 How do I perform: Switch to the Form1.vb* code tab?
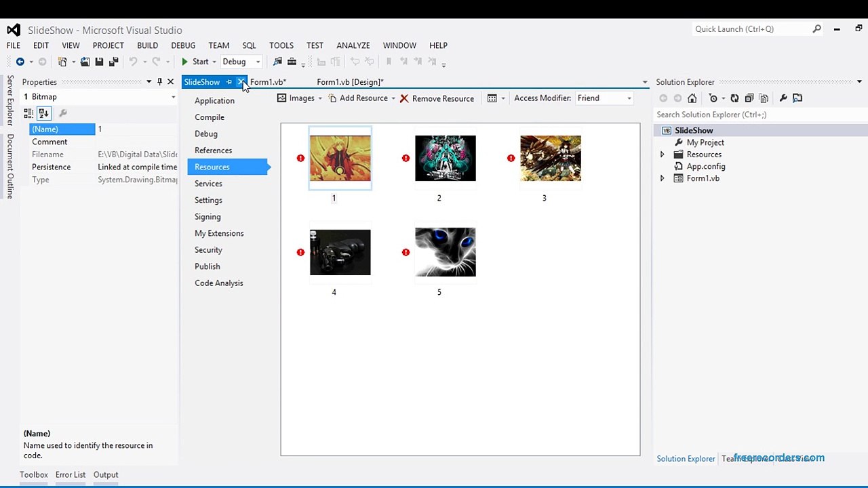(x=269, y=82)
